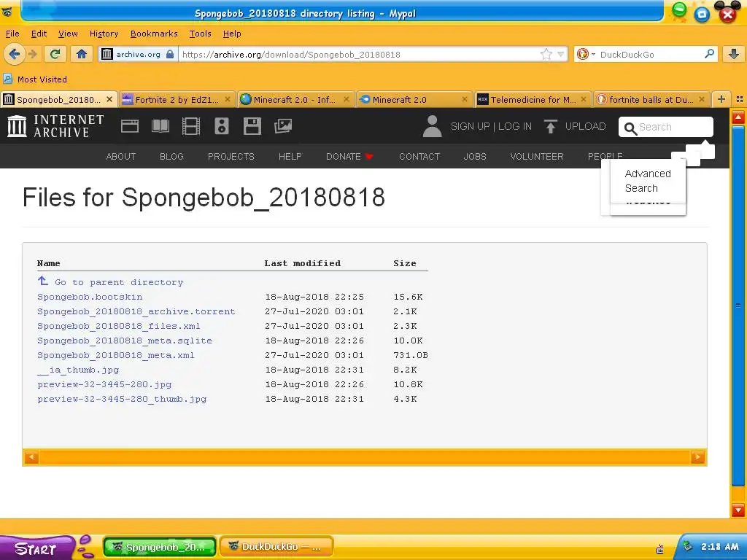Viewport: 747px width, 560px height.
Task: Open Spongebob_20180818_meta.sqlite link
Action: pyautogui.click(x=124, y=341)
